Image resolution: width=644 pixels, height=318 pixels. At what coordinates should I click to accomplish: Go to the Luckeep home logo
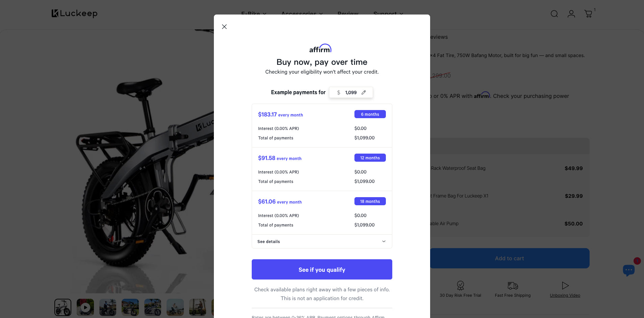click(x=75, y=14)
